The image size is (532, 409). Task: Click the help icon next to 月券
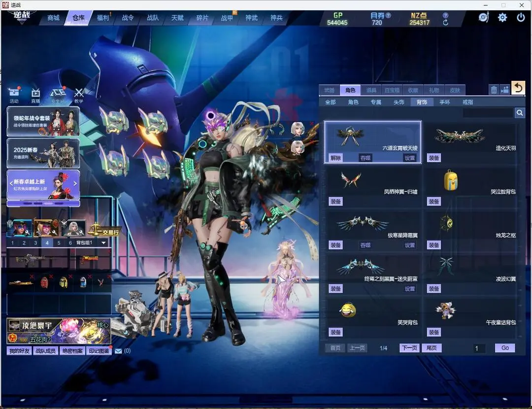(389, 15)
